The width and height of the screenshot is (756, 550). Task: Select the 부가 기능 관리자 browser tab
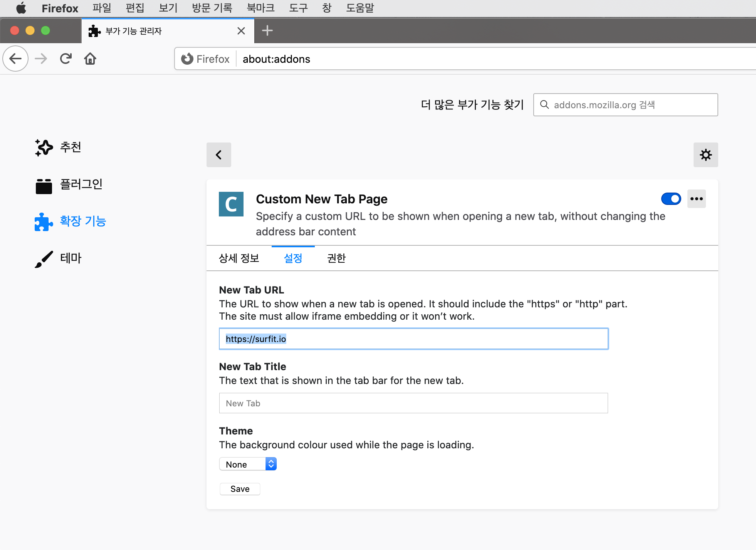[168, 31]
